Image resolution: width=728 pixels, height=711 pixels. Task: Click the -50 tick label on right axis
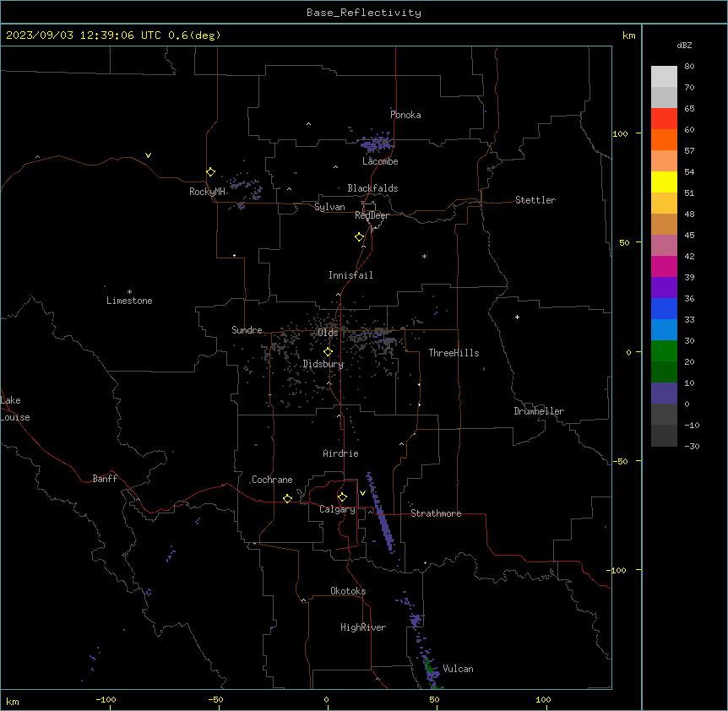[x=620, y=461]
